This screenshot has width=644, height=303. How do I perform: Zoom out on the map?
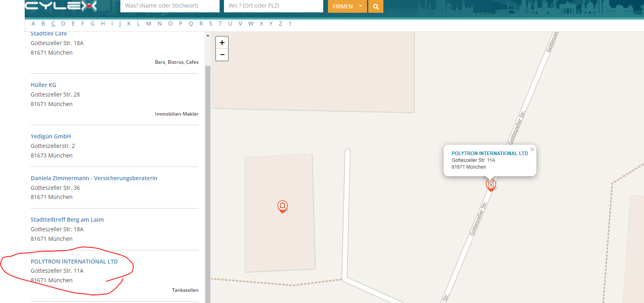[x=222, y=55]
